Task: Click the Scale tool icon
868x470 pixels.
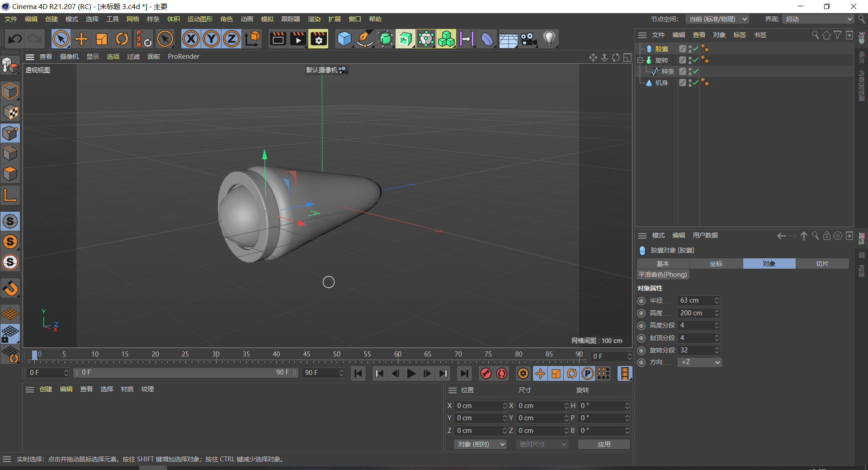Action: (x=102, y=39)
